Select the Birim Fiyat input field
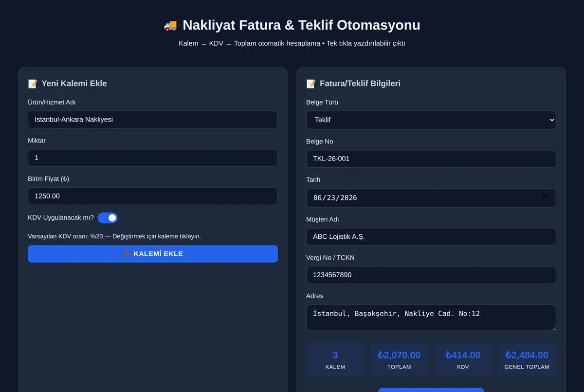Screen dimensions: 584x392 (x=153, y=196)
